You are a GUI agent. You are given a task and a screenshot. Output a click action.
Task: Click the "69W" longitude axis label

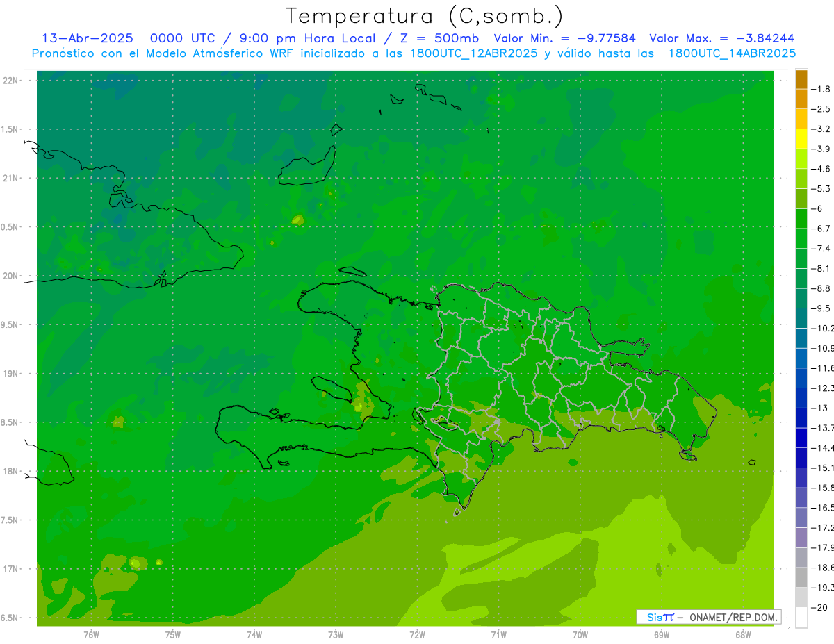coord(662,635)
